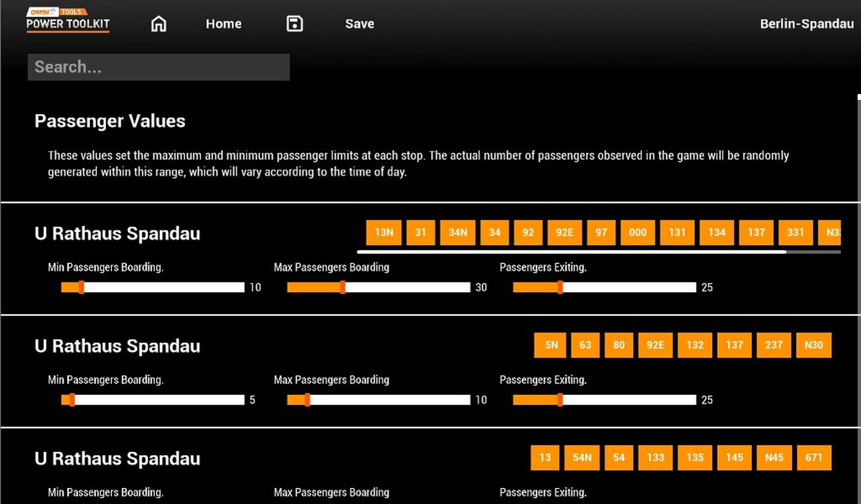Click line tag 145
861x504 pixels.
click(734, 458)
